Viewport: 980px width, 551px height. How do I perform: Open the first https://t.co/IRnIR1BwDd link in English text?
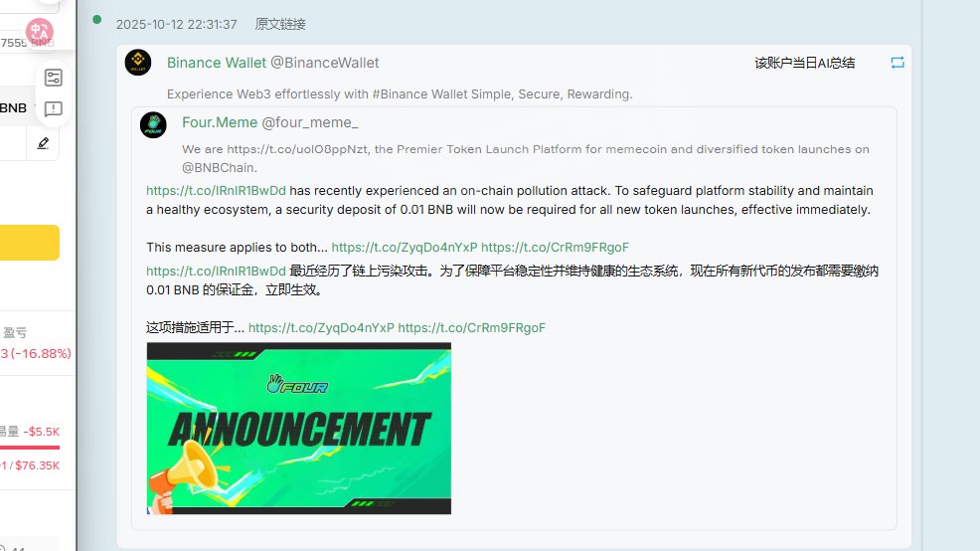216,191
